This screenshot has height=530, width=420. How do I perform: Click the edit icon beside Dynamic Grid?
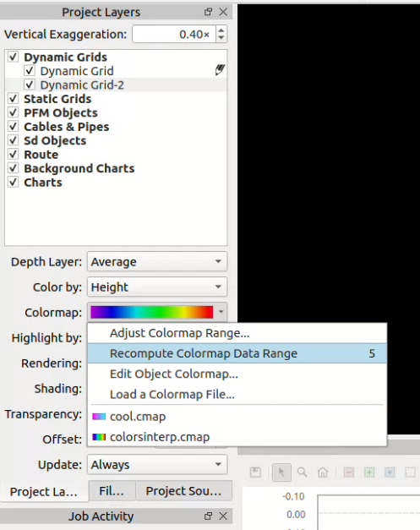click(220, 70)
